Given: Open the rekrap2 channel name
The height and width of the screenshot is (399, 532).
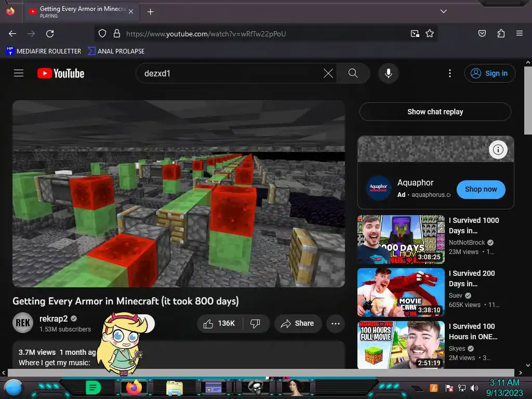Looking at the screenshot, I should (x=54, y=318).
